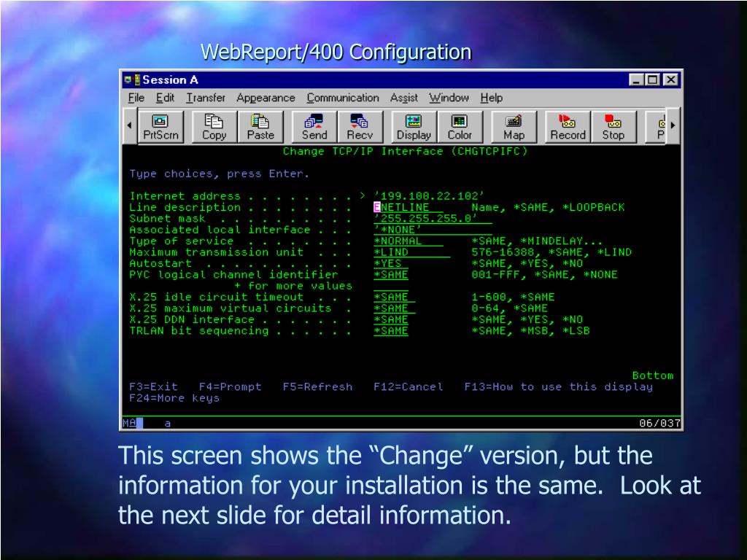The width and height of the screenshot is (747, 560).
Task: Click the PrtScrn toolbar button
Action: point(160,127)
